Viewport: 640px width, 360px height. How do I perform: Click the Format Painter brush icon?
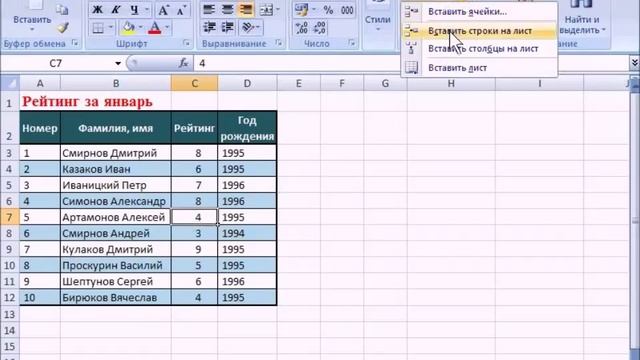tap(62, 27)
